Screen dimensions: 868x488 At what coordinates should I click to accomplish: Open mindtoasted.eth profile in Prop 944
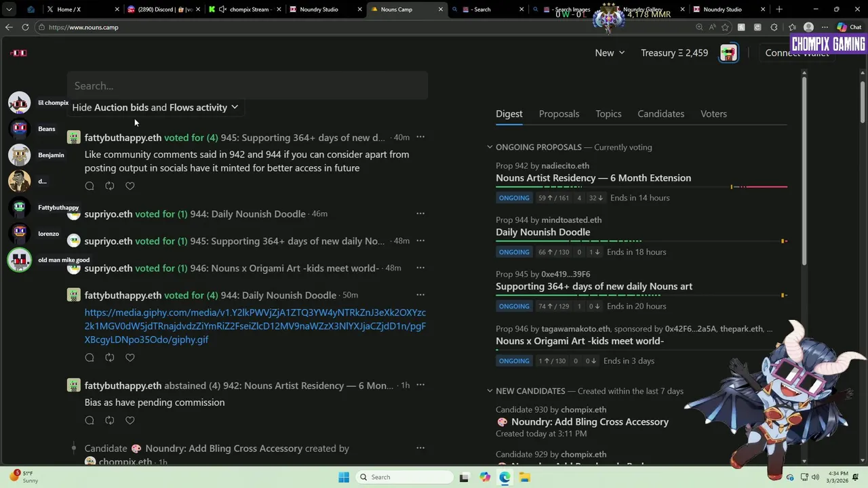click(571, 220)
